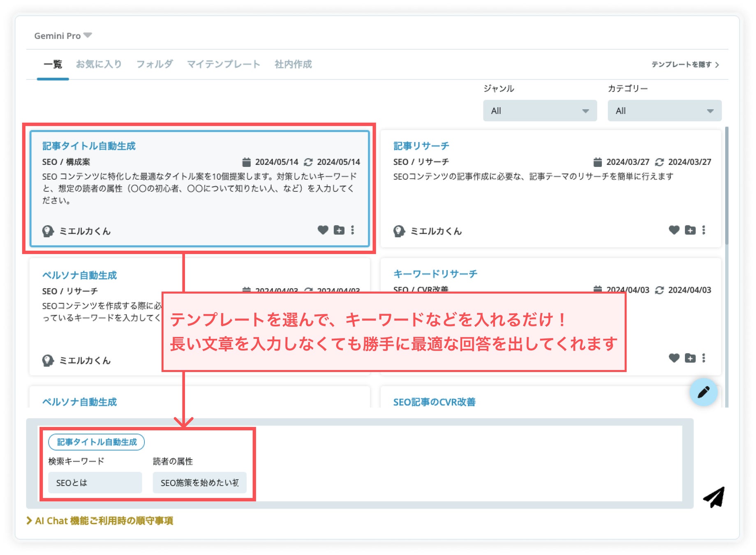Open the カテゴリー All dropdown
This screenshot has height=555, width=756.
[664, 111]
